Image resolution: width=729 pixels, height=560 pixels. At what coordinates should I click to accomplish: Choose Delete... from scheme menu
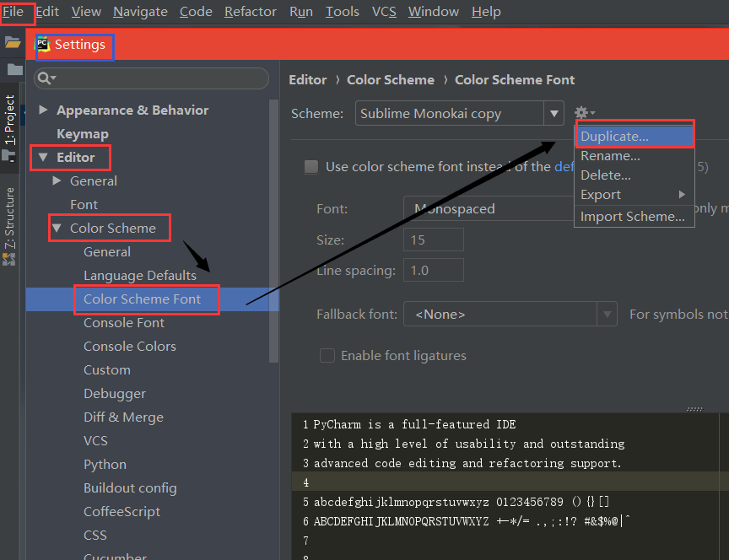(x=634, y=175)
